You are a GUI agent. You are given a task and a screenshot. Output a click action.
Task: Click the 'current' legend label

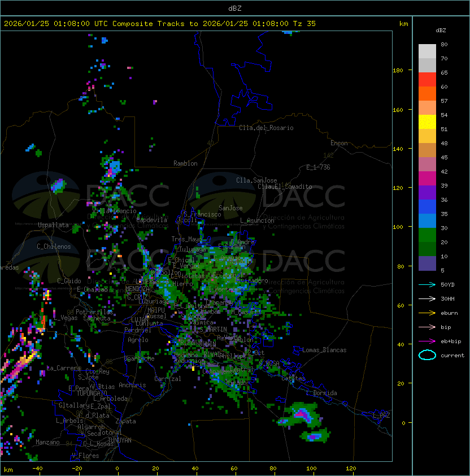click(452, 356)
